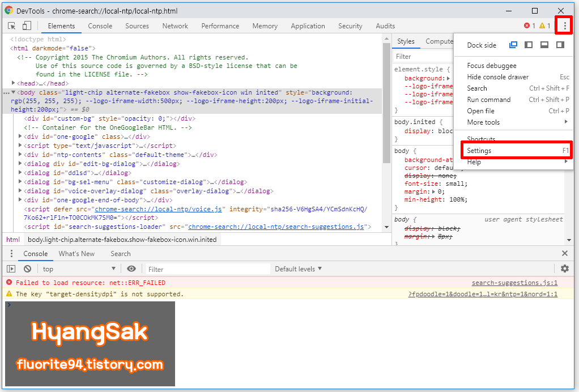Open console settings gear icon
Image resolution: width=579 pixels, height=392 pixels.
click(565, 269)
